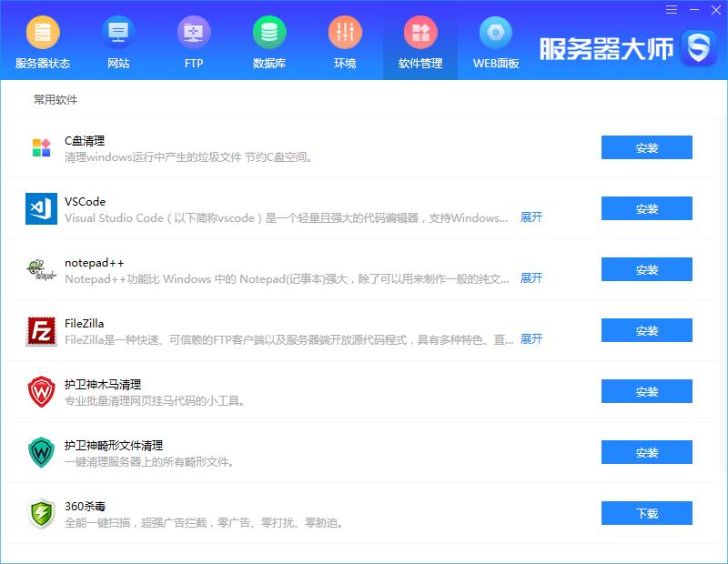728x564 pixels.
Task: Click the 护卫神畸形文件清理 green shield icon
Action: pyautogui.click(x=41, y=452)
